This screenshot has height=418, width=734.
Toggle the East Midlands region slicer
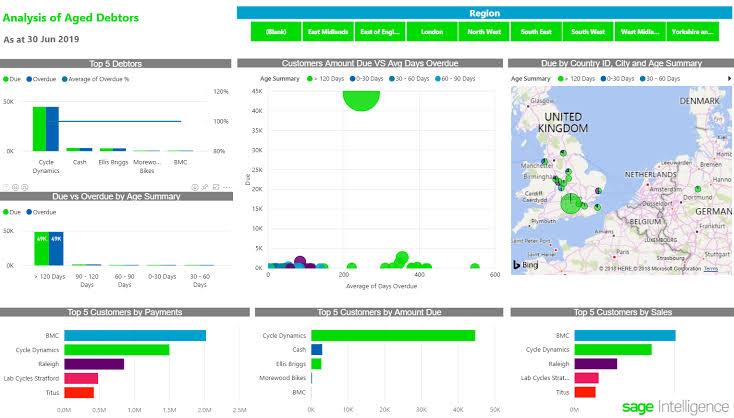click(x=328, y=32)
